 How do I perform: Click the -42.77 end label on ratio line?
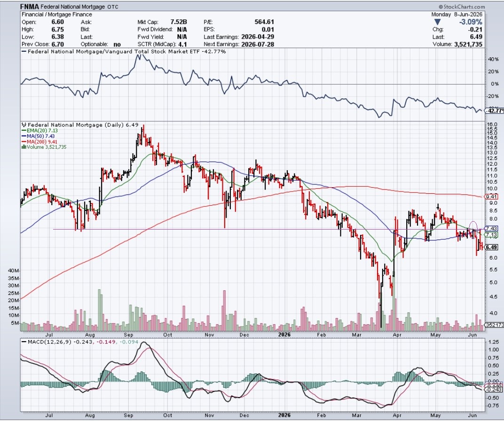494,111
